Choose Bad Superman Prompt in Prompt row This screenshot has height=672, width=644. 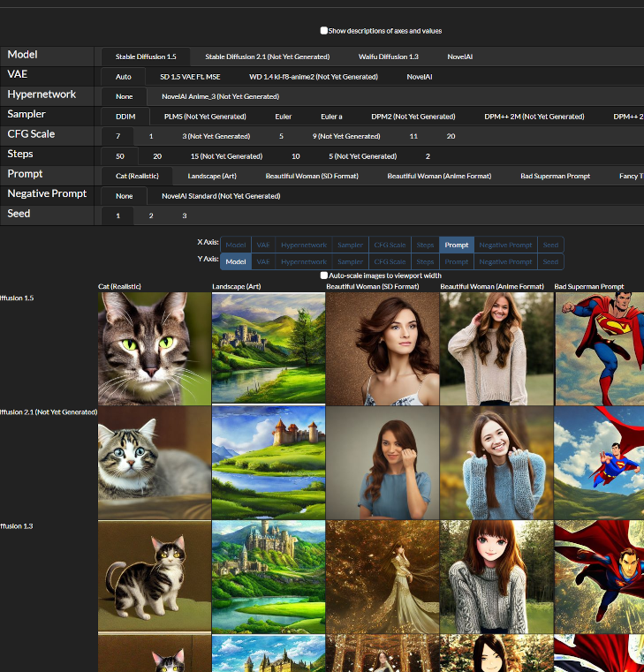pos(555,176)
